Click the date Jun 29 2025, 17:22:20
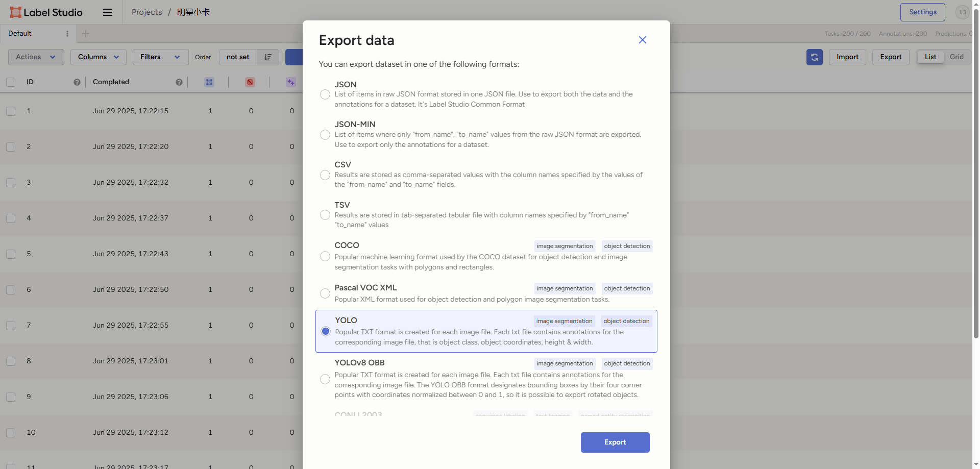This screenshot has width=980, height=469. click(x=131, y=147)
